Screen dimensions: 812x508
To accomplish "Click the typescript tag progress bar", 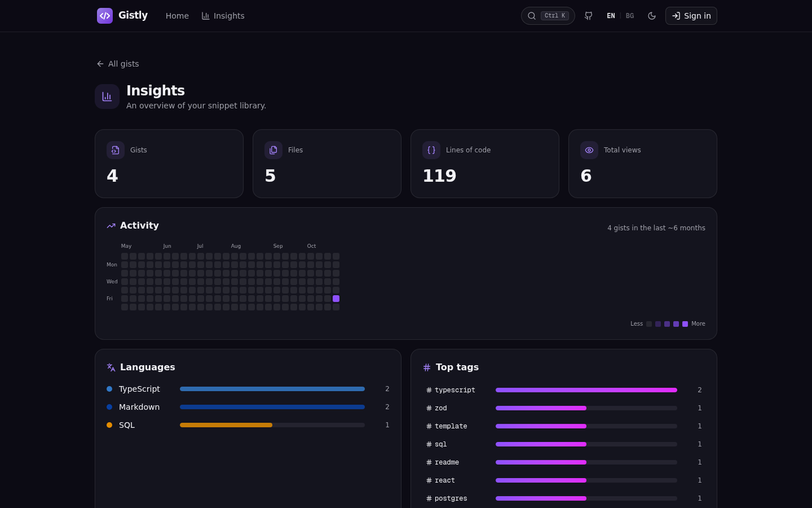I will pyautogui.click(x=586, y=390).
